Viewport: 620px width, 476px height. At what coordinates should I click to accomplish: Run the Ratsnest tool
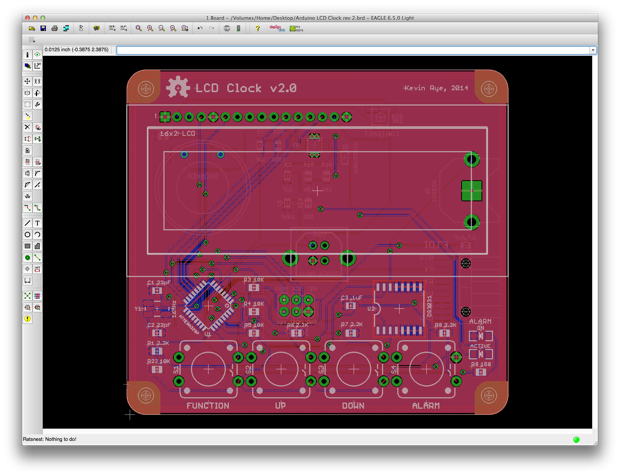27,296
